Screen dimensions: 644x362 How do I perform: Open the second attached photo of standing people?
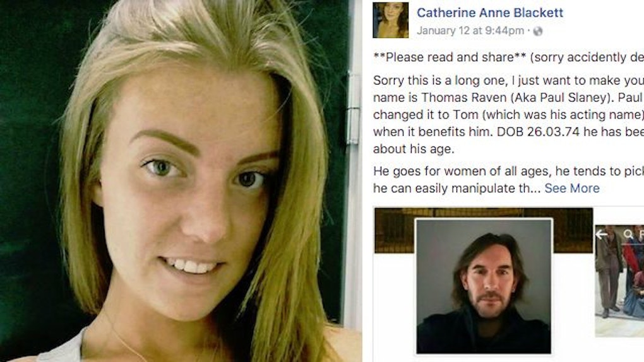(x=619, y=281)
